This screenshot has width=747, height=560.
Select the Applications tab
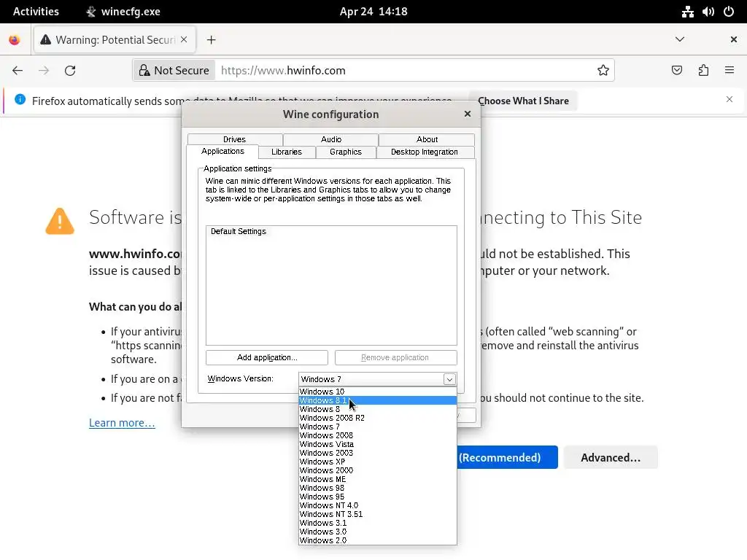click(x=222, y=152)
